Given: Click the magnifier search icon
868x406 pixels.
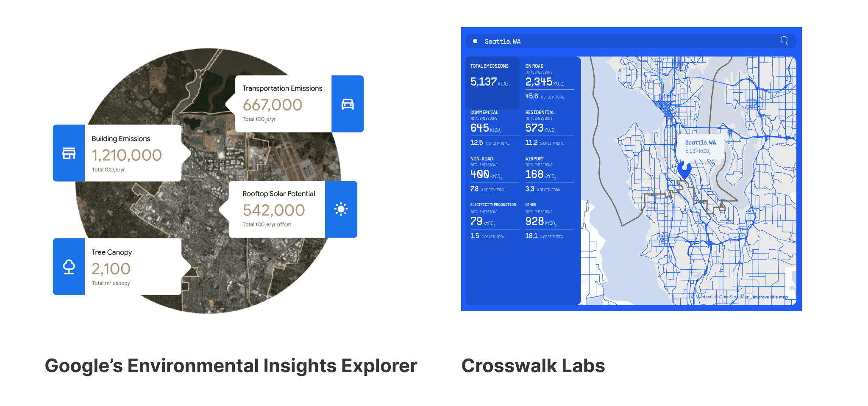Looking at the screenshot, I should 784,41.
